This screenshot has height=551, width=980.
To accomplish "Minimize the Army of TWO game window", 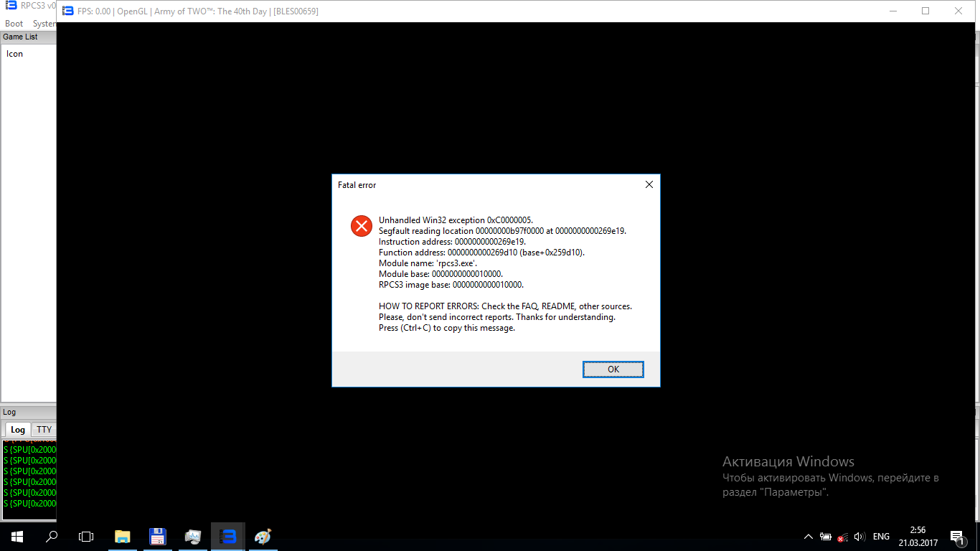I will [892, 11].
